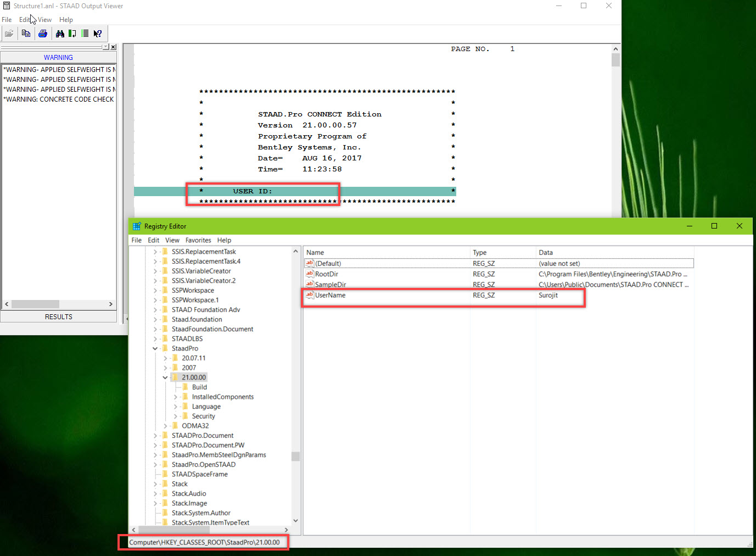Click the Security key folder icon

click(x=185, y=416)
